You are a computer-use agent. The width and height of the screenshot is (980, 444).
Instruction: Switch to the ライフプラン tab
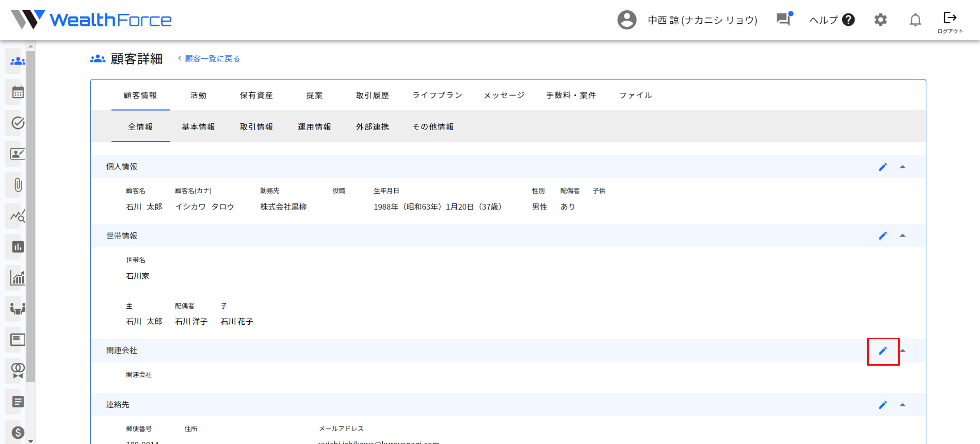click(437, 95)
